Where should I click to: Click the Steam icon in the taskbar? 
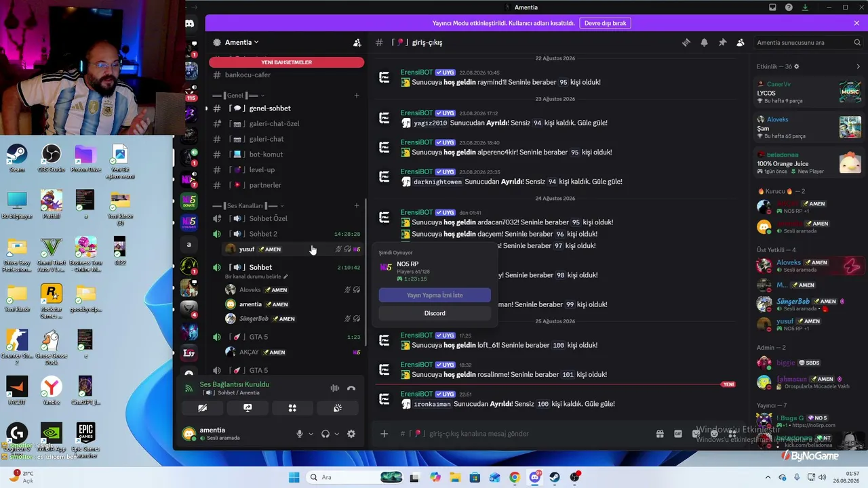coord(555,477)
